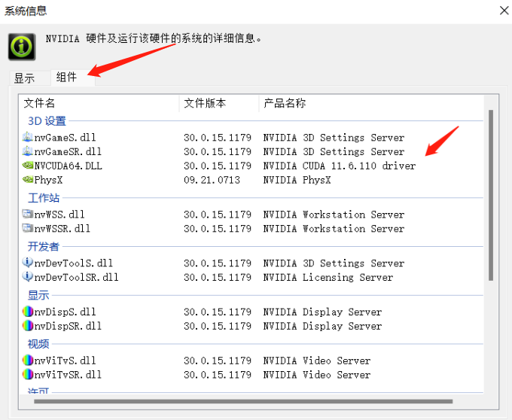Click NVIDIA CUDA 11.6.110 driver text

[x=340, y=166]
